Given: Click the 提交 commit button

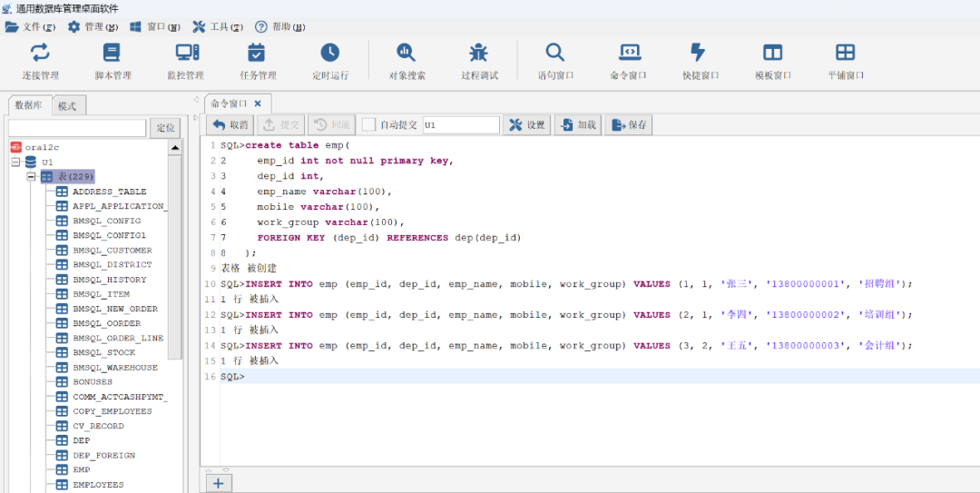Looking at the screenshot, I should (x=281, y=124).
